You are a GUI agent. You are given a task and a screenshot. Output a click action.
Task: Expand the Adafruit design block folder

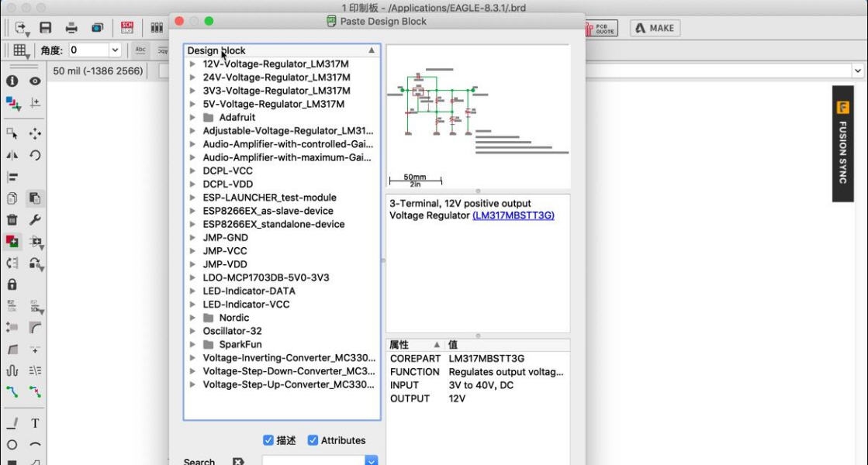click(x=192, y=117)
